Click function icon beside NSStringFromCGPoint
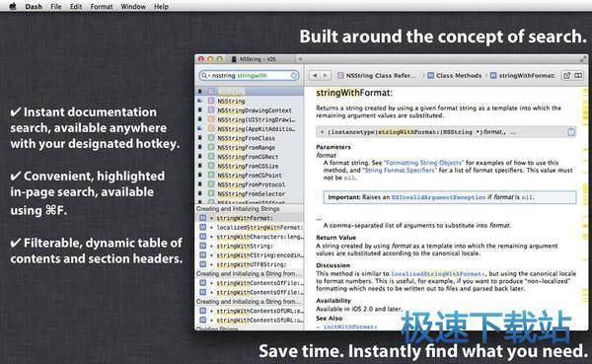The width and height of the screenshot is (592, 364). (x=211, y=175)
